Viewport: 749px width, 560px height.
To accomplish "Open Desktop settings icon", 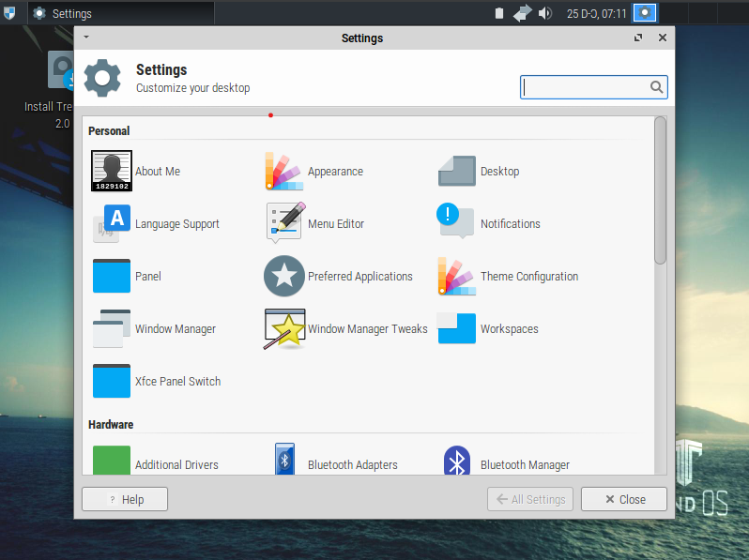I will (457, 172).
